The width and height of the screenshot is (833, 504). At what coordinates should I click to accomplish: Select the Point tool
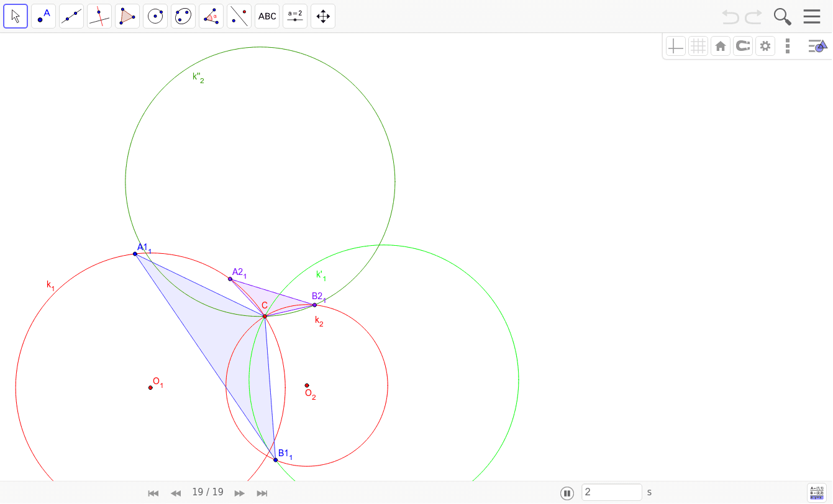click(43, 16)
